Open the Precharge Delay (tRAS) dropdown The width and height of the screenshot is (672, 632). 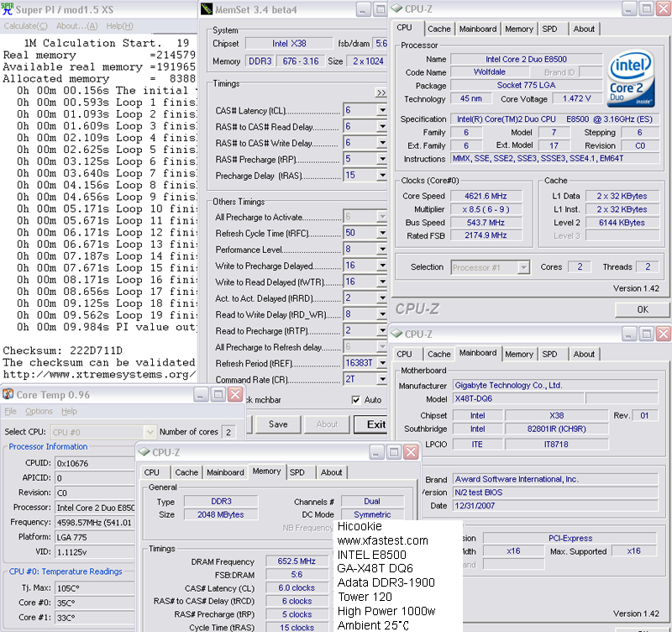(x=382, y=176)
